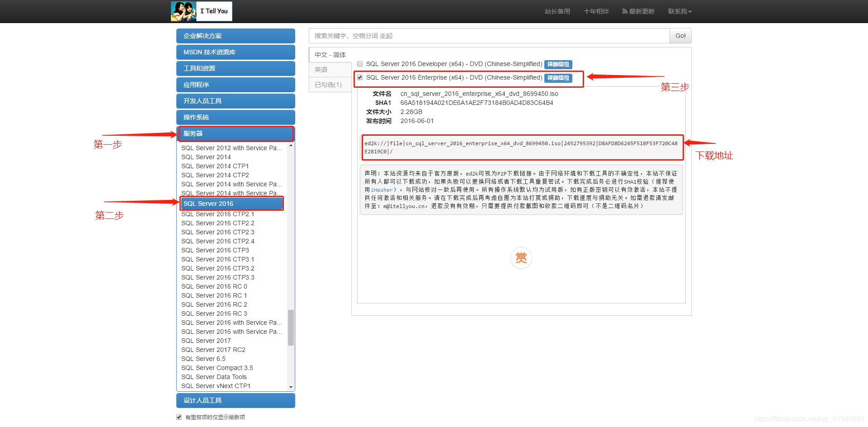
Task: Open 站长备用 in the top navigation
Action: (x=557, y=11)
